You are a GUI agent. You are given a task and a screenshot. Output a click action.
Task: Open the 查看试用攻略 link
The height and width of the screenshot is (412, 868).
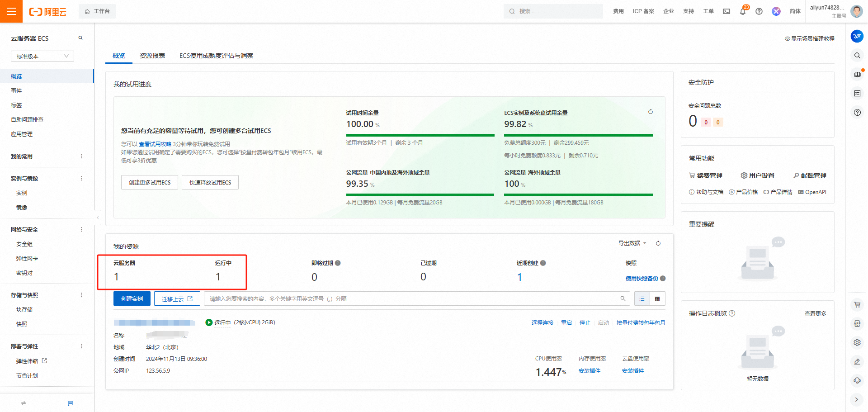point(155,144)
